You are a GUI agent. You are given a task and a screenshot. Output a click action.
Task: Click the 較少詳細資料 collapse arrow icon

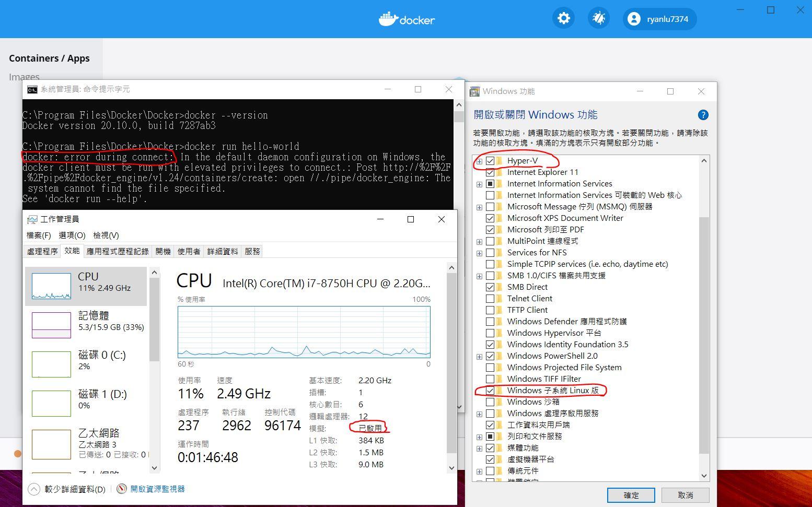click(34, 489)
